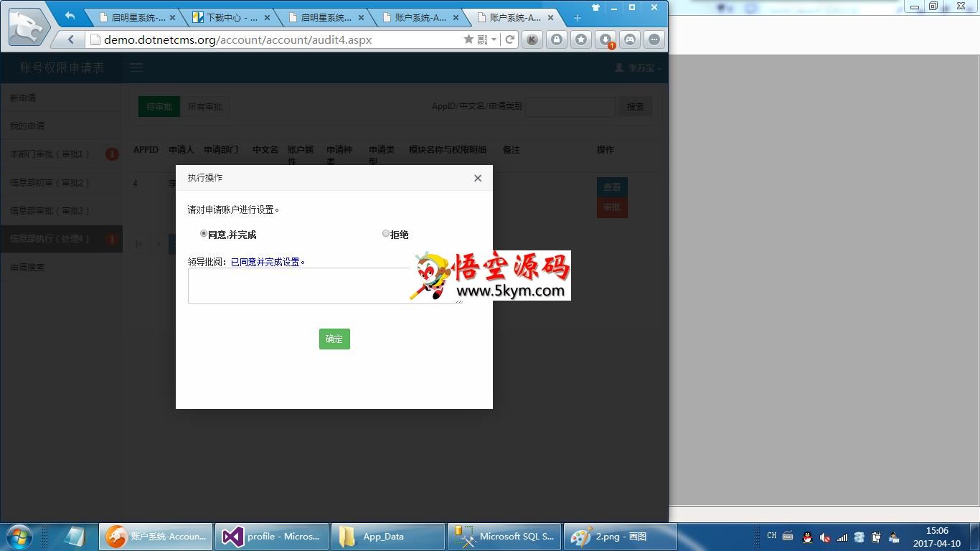
Task: Click the red 审批 button
Action: (x=612, y=207)
